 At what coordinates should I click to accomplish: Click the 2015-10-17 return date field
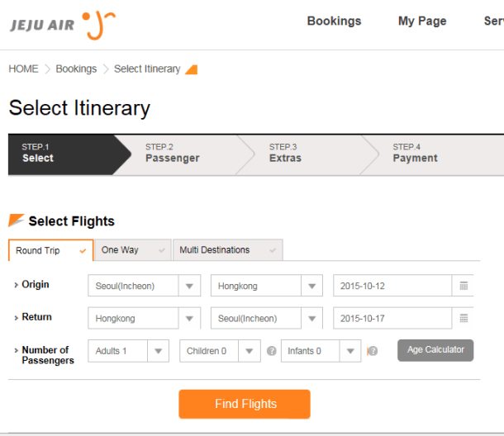pyautogui.click(x=392, y=319)
